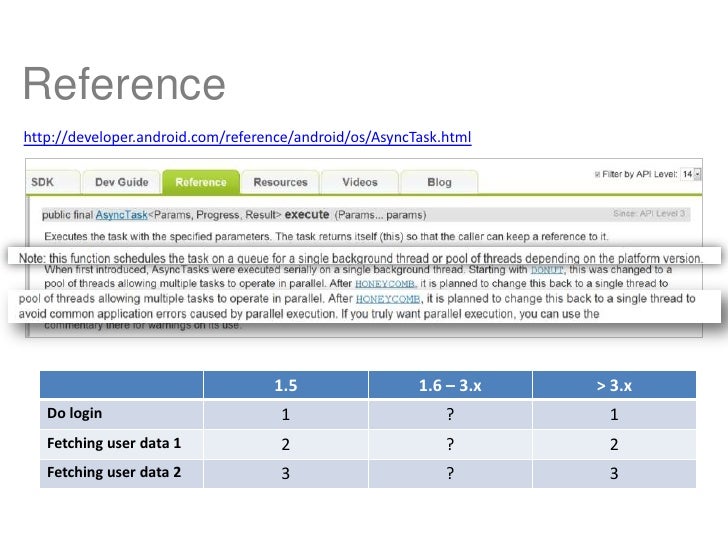Click the 1.5 value for Fetching user data 1
Viewport: 728px width, 546px height.
286,444
